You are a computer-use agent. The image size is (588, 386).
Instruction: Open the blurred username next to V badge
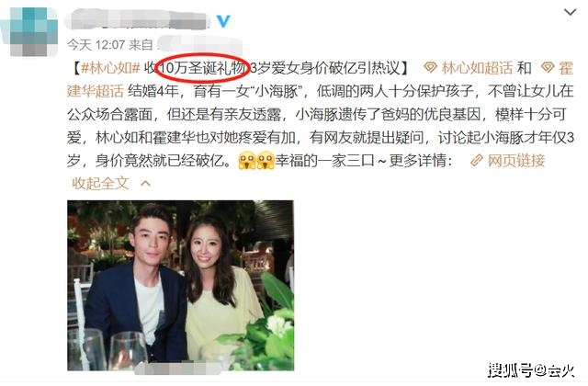tap(137, 19)
